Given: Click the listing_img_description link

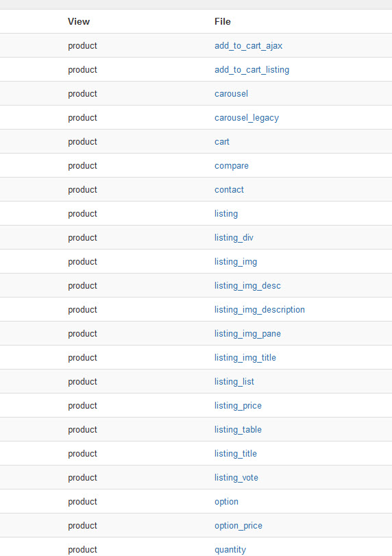Looking at the screenshot, I should [260, 310].
